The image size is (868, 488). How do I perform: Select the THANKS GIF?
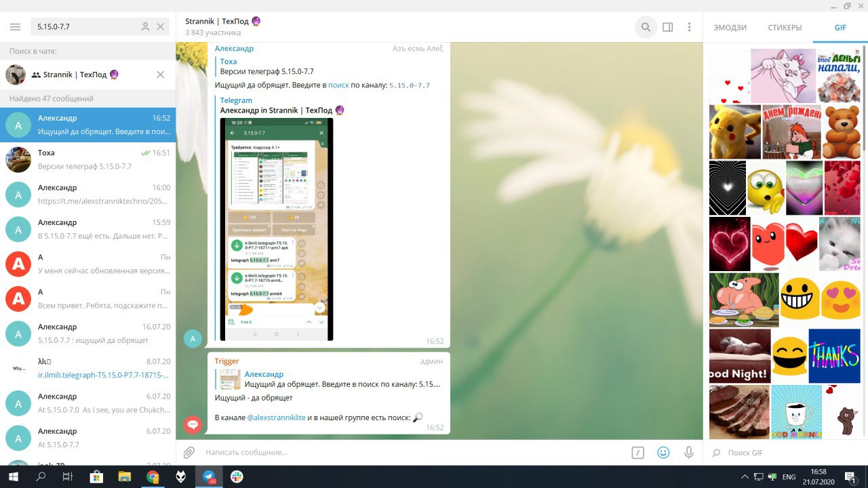coord(834,356)
